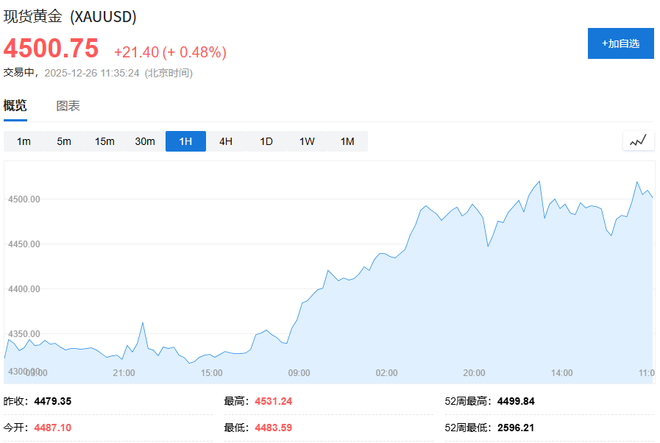
Task: Click the 今开 value 4487.10
Action: (54, 427)
